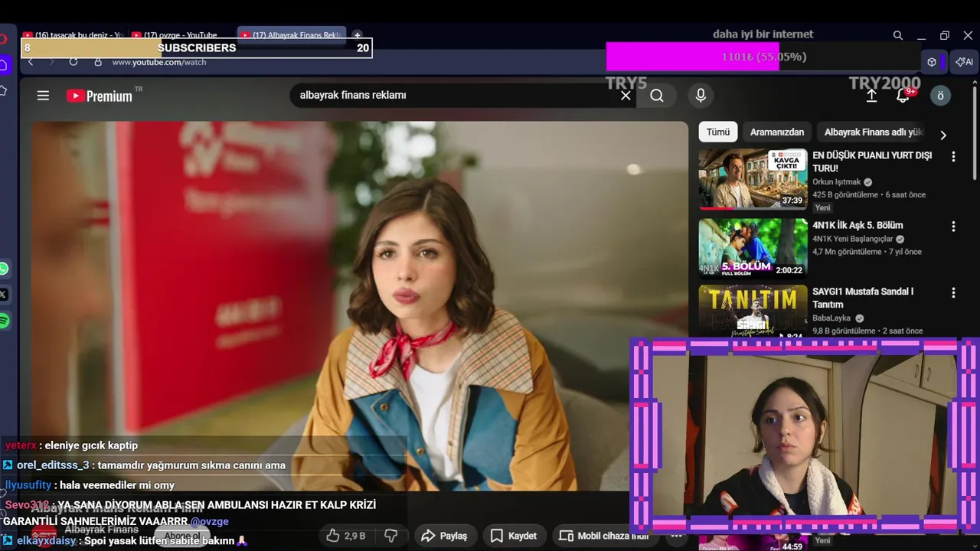Screen dimensions: 980x551
Task: Open Spotify in the browser sidebar
Action: pos(4,321)
